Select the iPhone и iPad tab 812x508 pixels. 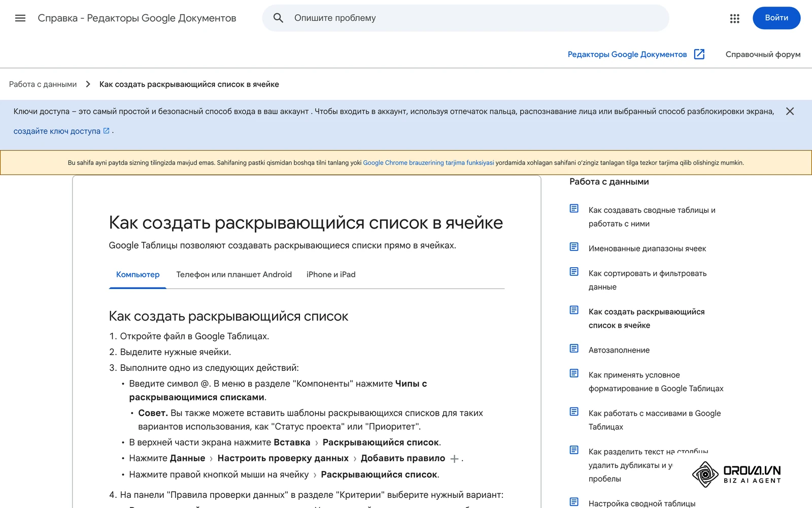click(x=331, y=275)
